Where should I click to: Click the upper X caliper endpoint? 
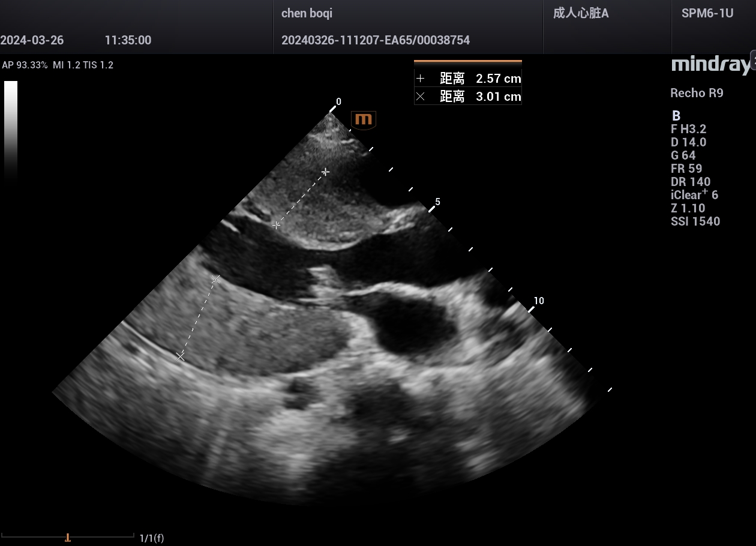[x=216, y=279]
